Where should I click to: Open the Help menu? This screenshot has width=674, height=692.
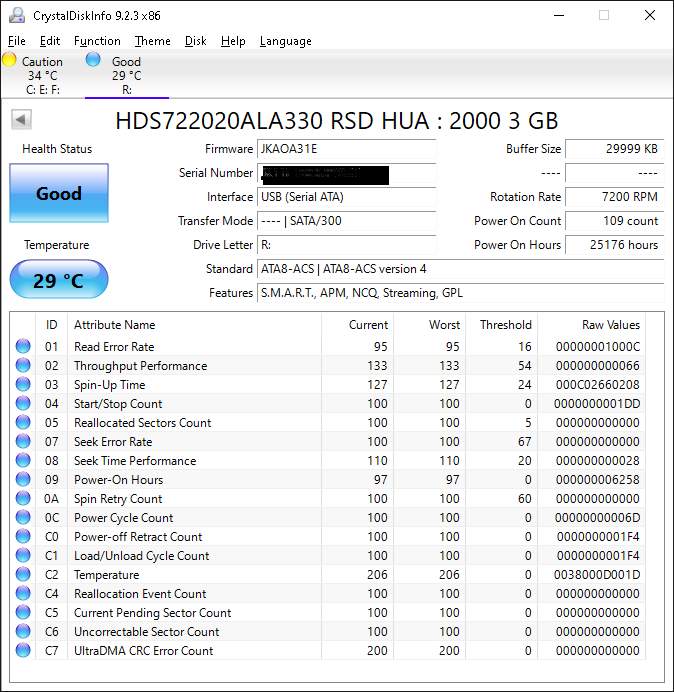click(233, 41)
